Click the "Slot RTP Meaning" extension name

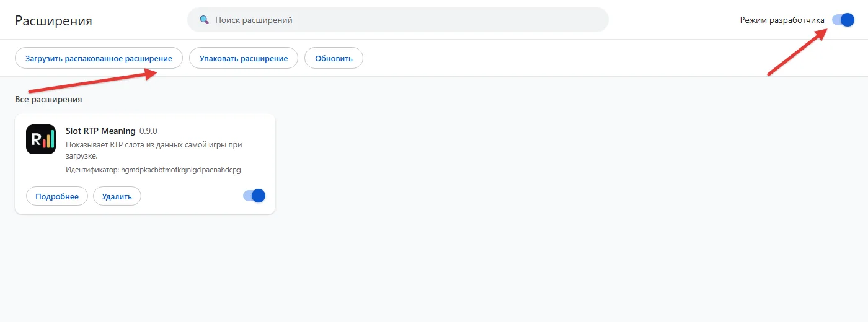click(x=100, y=131)
